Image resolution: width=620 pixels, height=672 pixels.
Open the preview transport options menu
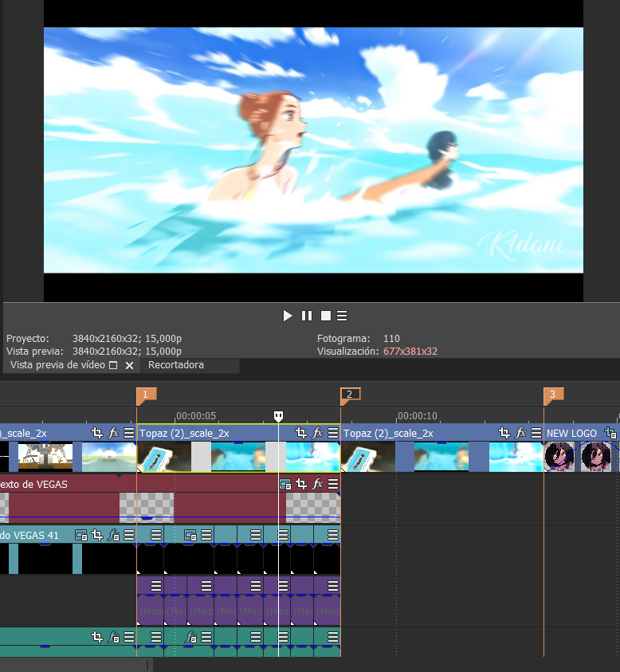coord(342,316)
